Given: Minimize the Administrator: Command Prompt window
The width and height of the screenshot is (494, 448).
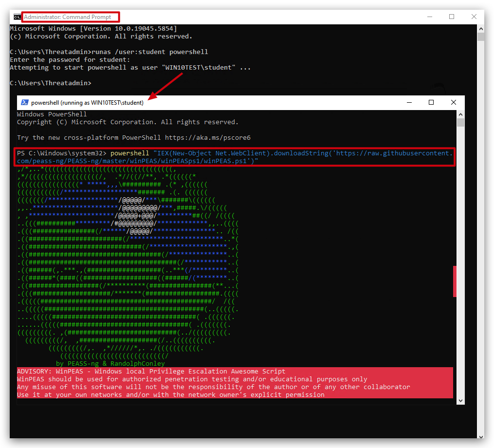Looking at the screenshot, I should (429, 17).
